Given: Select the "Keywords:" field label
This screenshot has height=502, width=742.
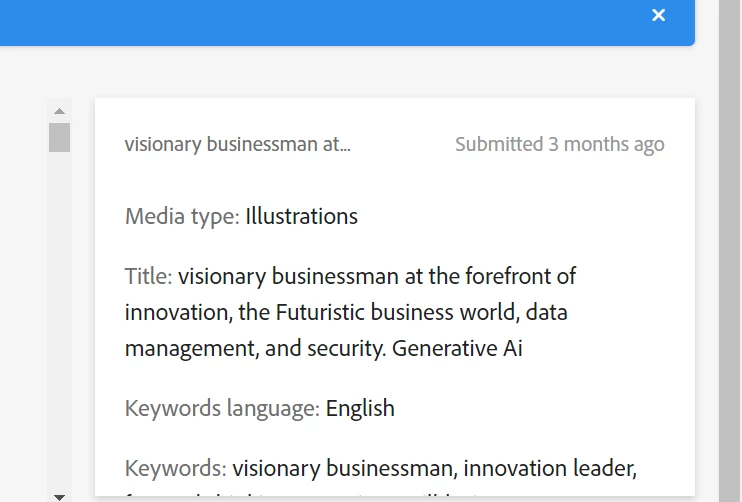Looking at the screenshot, I should [x=176, y=468].
